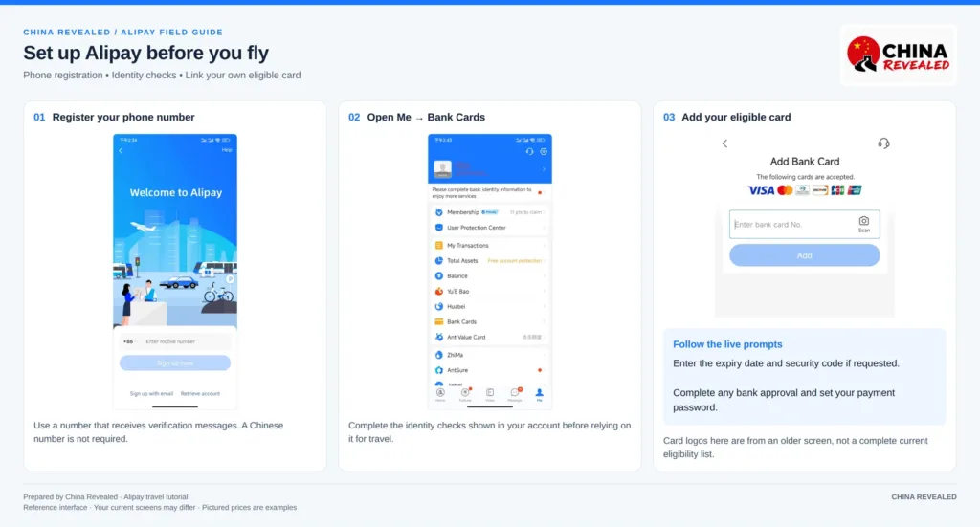This screenshot has height=527, width=980.
Task: Click the ZhiMa droplet icon
Action: [x=438, y=355]
